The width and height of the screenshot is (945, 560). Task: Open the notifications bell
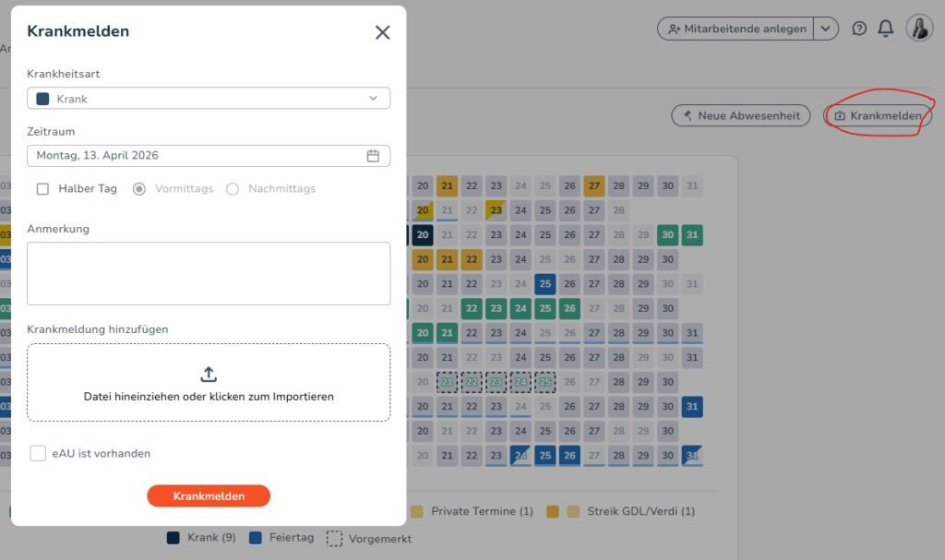tap(886, 29)
